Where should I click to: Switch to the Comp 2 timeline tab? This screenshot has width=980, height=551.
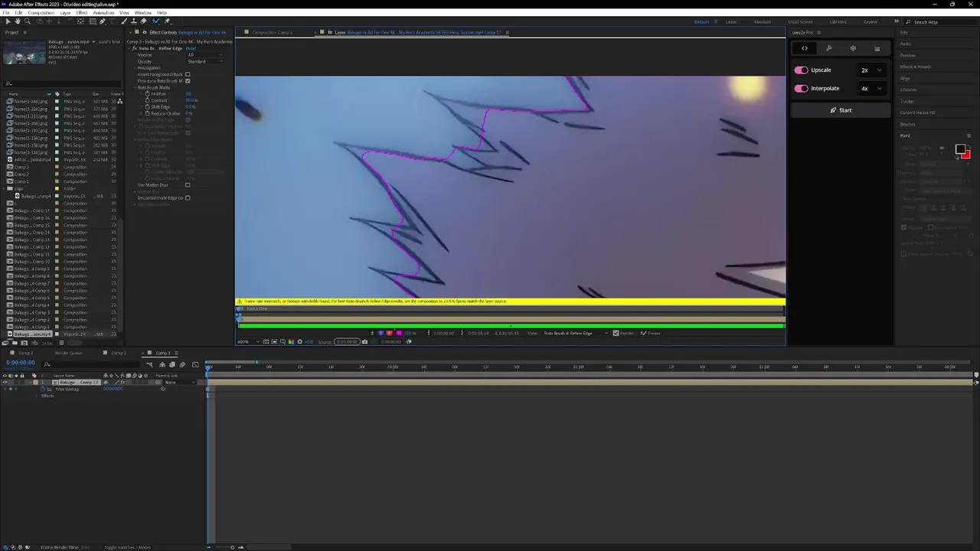(x=118, y=353)
